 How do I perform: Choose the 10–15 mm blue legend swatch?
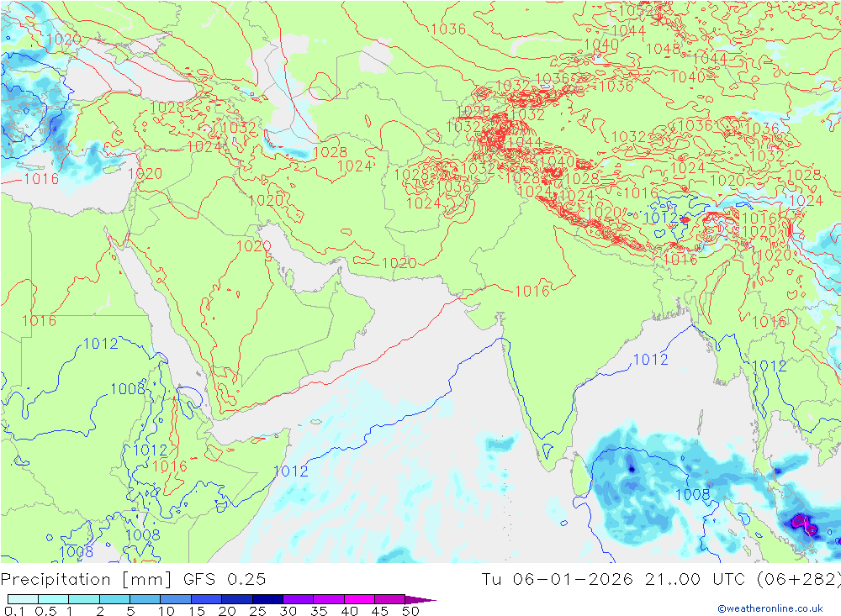pos(176,599)
